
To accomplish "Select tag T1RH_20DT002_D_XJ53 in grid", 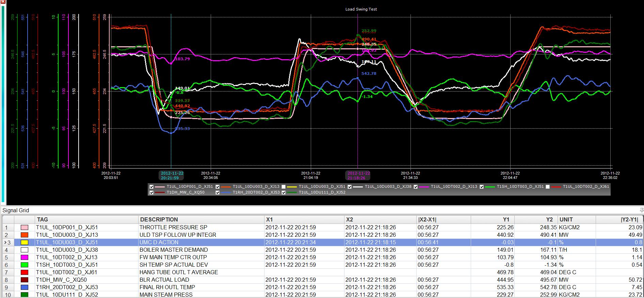I will tap(67, 287).
